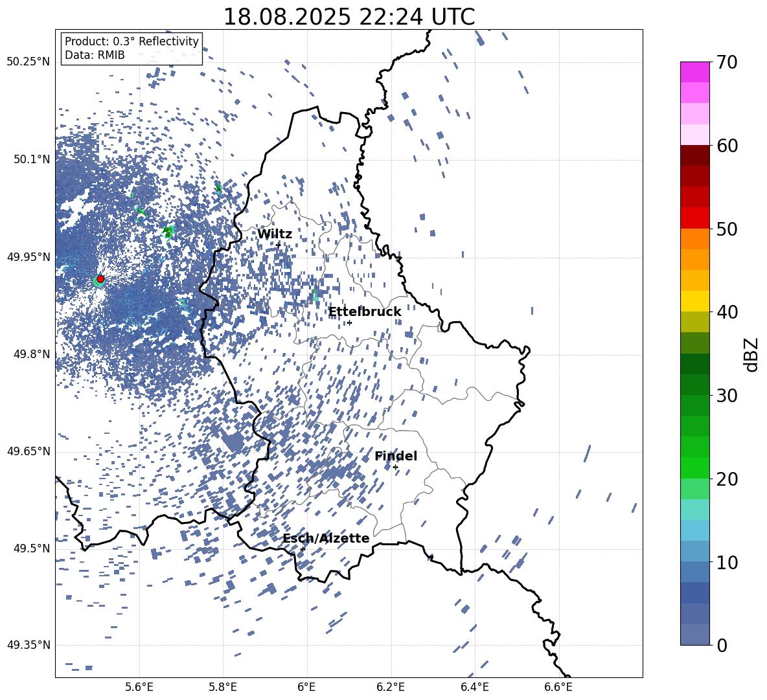Click the cyan echo pixel northwest of Ettelbruck

(315, 295)
